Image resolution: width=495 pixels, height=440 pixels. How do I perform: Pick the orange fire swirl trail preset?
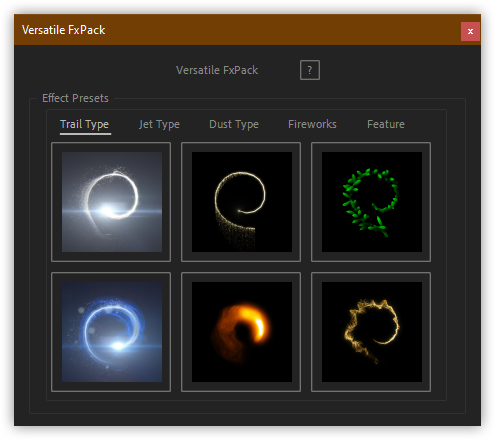point(242,332)
